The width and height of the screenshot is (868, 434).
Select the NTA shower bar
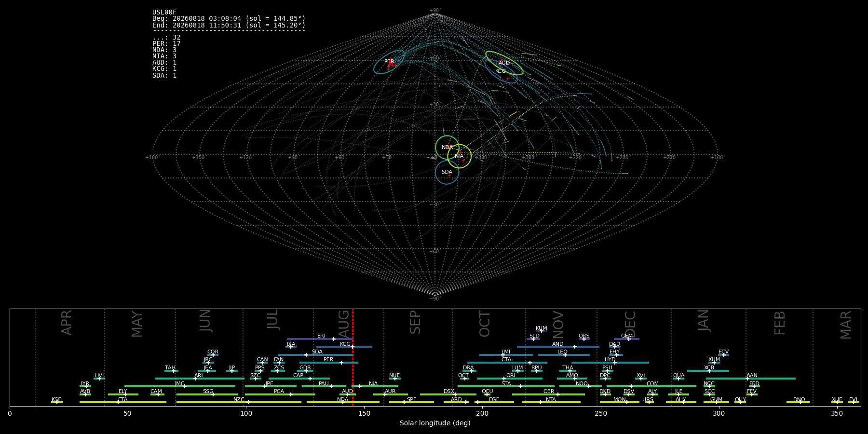pyautogui.click(x=551, y=402)
